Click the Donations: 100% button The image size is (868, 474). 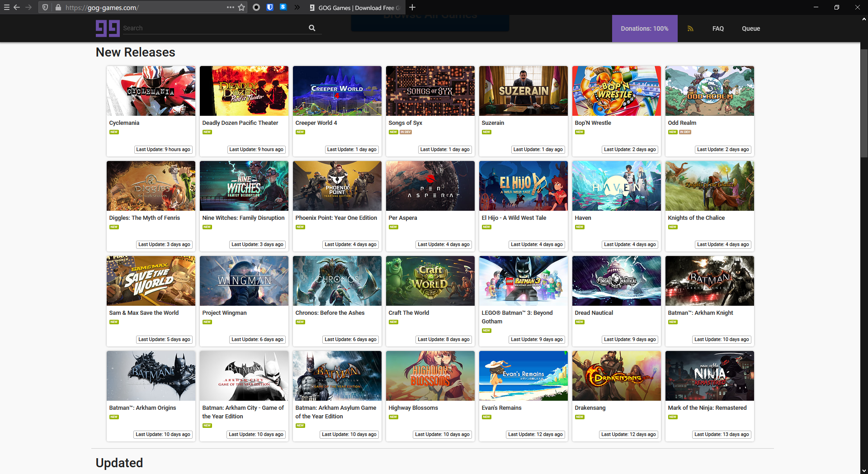pyautogui.click(x=645, y=28)
